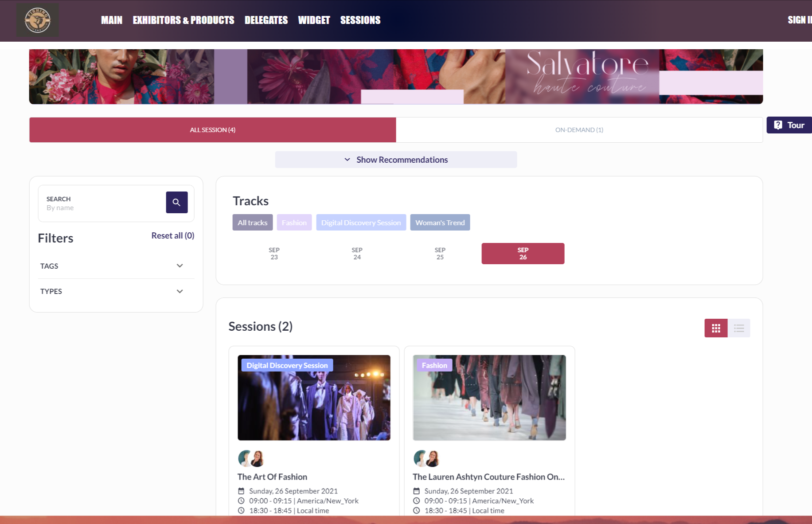Screen dimensions: 812x524
Task: Click the Tour help question icon
Action: (x=778, y=125)
